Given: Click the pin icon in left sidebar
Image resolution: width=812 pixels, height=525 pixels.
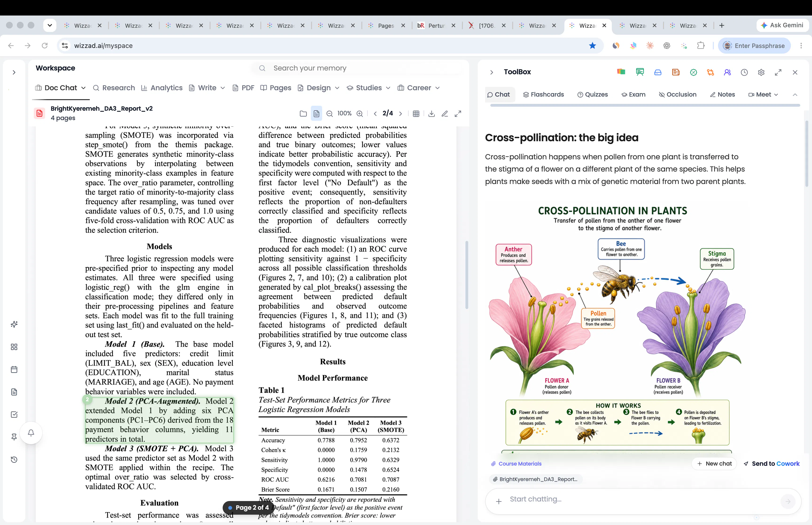Looking at the screenshot, I should 14,437.
